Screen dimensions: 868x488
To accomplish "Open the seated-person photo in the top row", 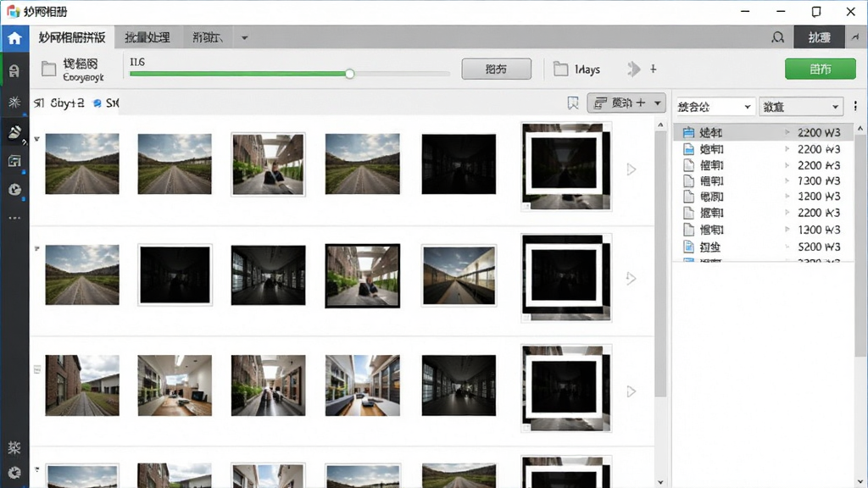I will (x=268, y=164).
